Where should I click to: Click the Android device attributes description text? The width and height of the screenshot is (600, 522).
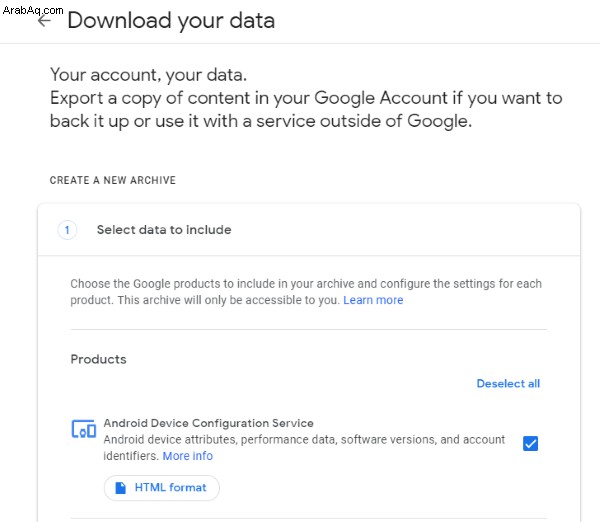pyautogui.click(x=304, y=448)
